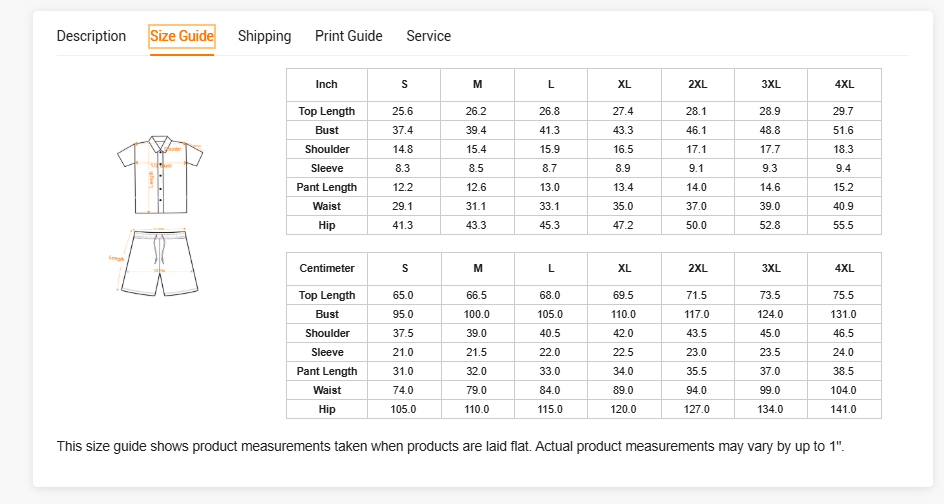This screenshot has height=504, width=944.
Task: Click the Inch table header cell
Action: click(x=327, y=85)
